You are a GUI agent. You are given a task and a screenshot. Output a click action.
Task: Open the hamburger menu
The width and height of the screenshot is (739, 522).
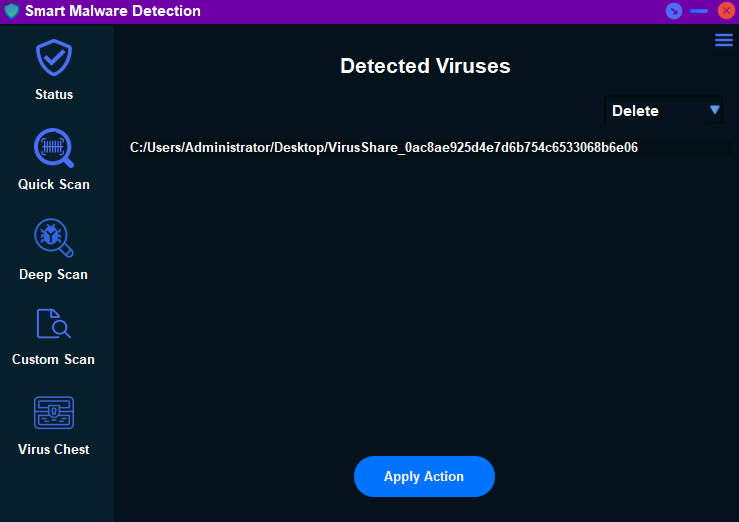point(724,40)
